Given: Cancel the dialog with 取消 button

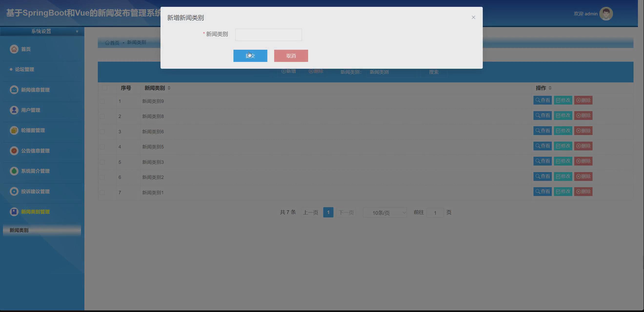Looking at the screenshot, I should (291, 56).
